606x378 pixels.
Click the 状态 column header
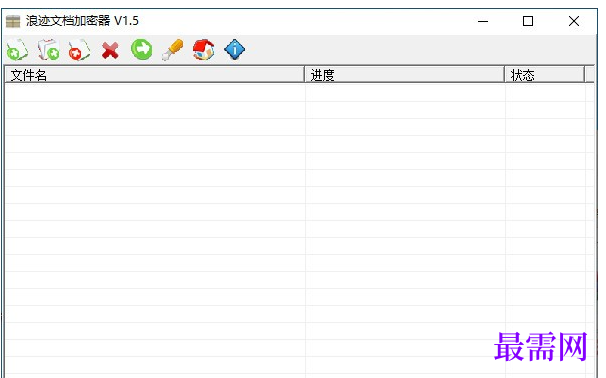(545, 75)
